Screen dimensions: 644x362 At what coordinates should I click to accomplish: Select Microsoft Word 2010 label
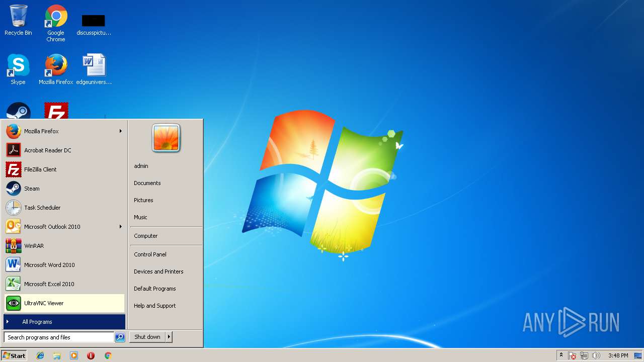point(49,265)
